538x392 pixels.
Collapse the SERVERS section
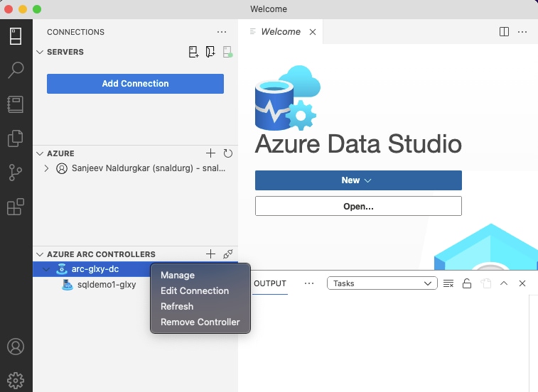40,52
